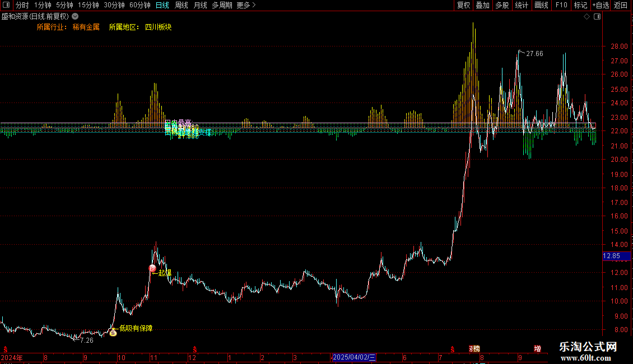Screen dimensions: 633x364
Task: Click month 3 on the time axis
Action: tap(295, 357)
